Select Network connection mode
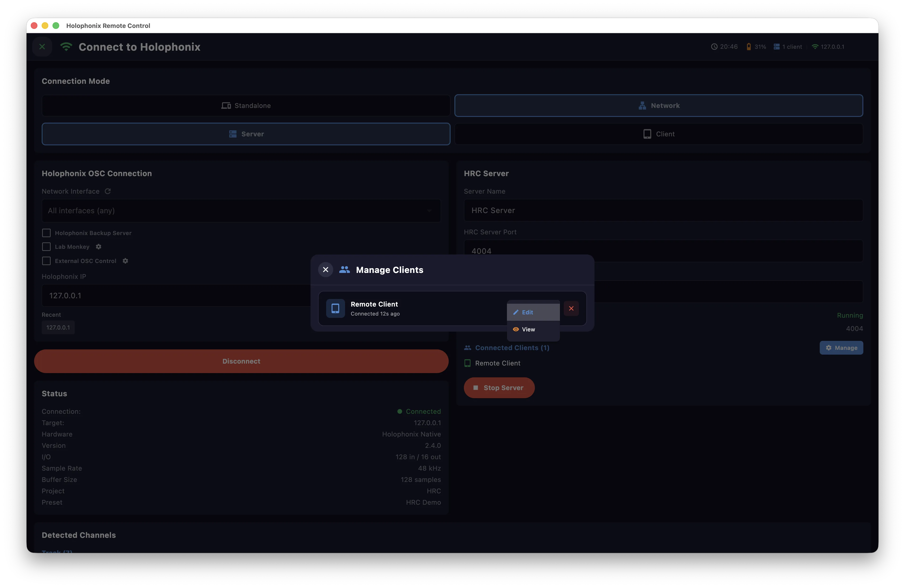 (x=659, y=105)
